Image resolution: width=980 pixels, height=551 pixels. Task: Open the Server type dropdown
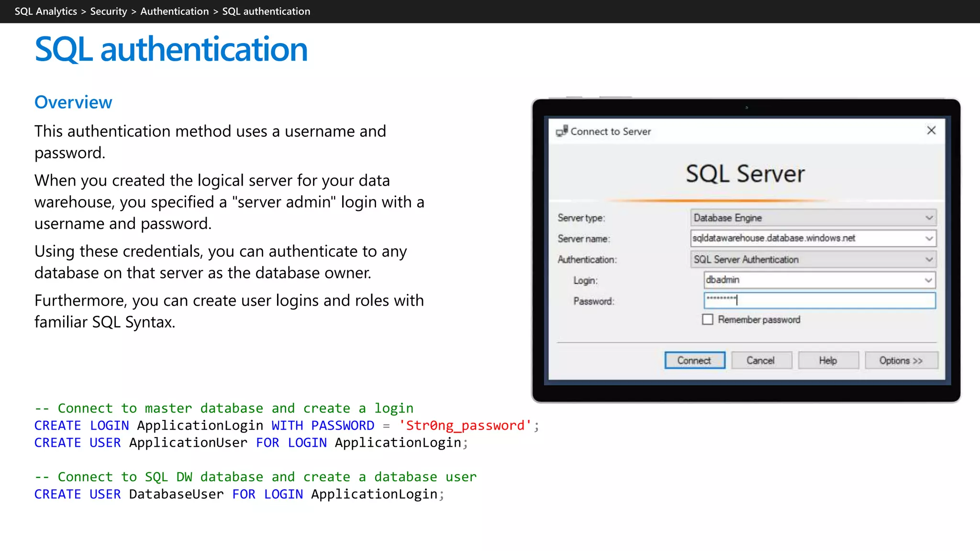click(813, 218)
